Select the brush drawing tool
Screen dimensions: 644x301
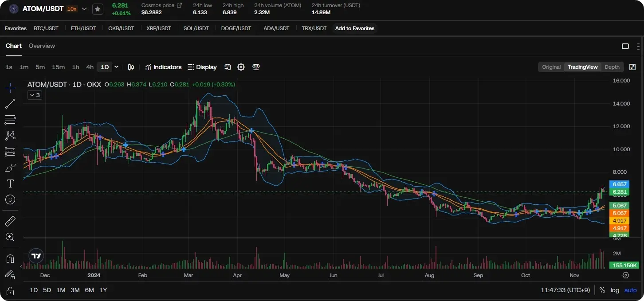coord(10,168)
